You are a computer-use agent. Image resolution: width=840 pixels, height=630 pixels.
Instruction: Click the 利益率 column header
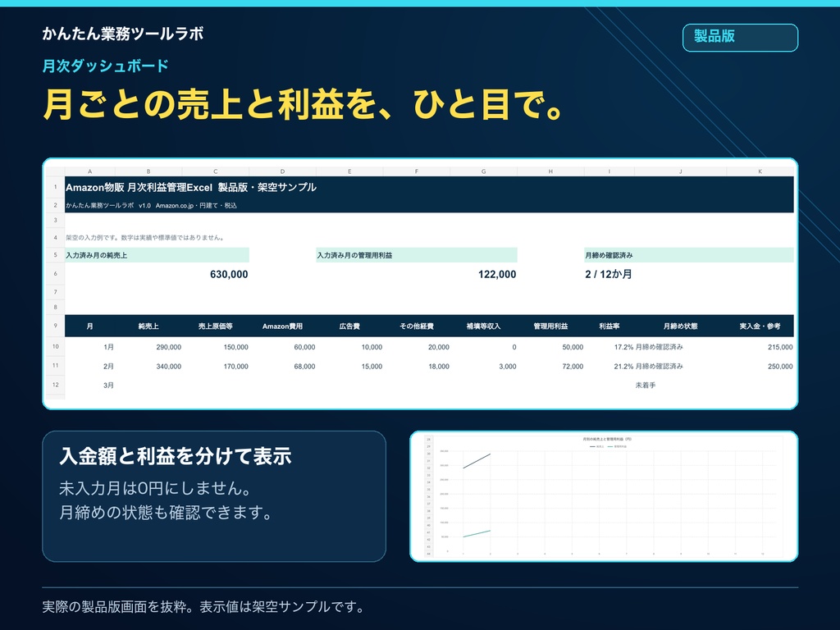coord(609,326)
